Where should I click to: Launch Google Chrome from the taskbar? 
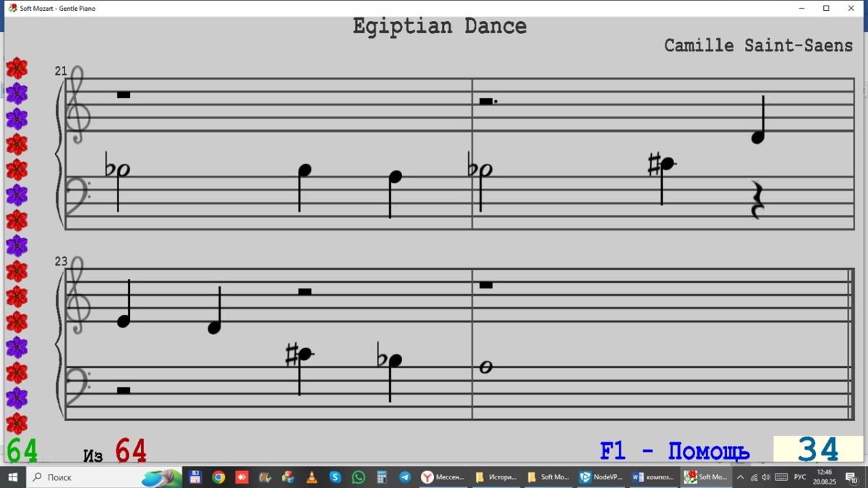(x=218, y=477)
